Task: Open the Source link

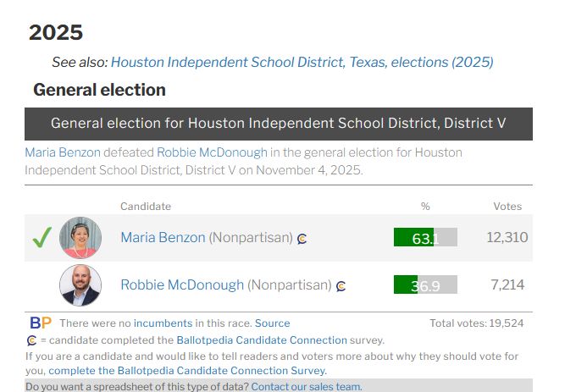Action: [272, 323]
